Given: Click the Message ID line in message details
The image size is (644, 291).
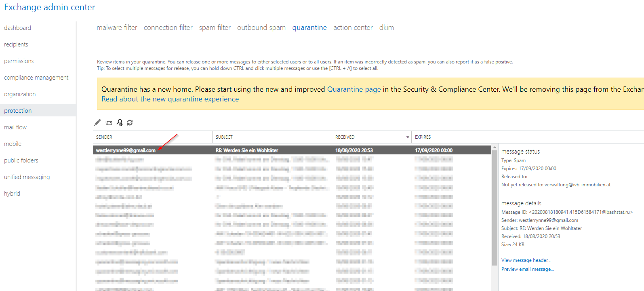Looking at the screenshot, I should pyautogui.click(x=567, y=212).
